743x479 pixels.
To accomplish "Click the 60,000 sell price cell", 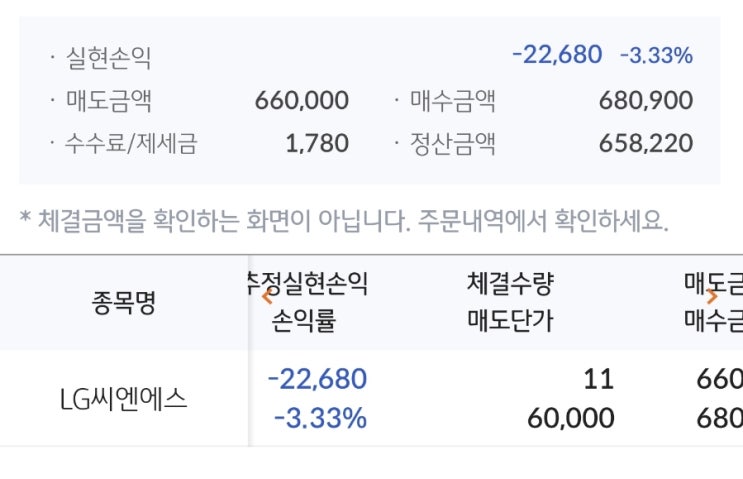I will pyautogui.click(x=570, y=417).
